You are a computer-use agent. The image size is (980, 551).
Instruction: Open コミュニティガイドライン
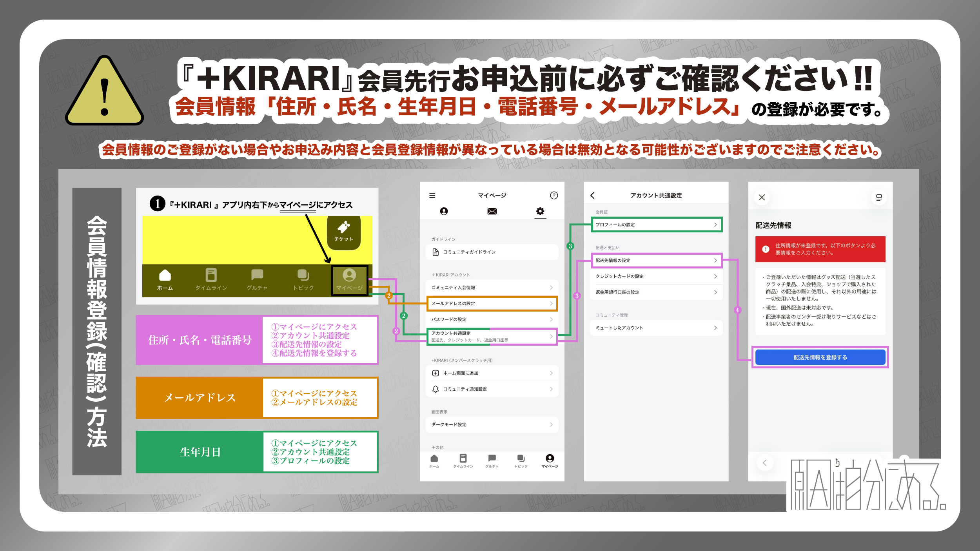coord(492,252)
